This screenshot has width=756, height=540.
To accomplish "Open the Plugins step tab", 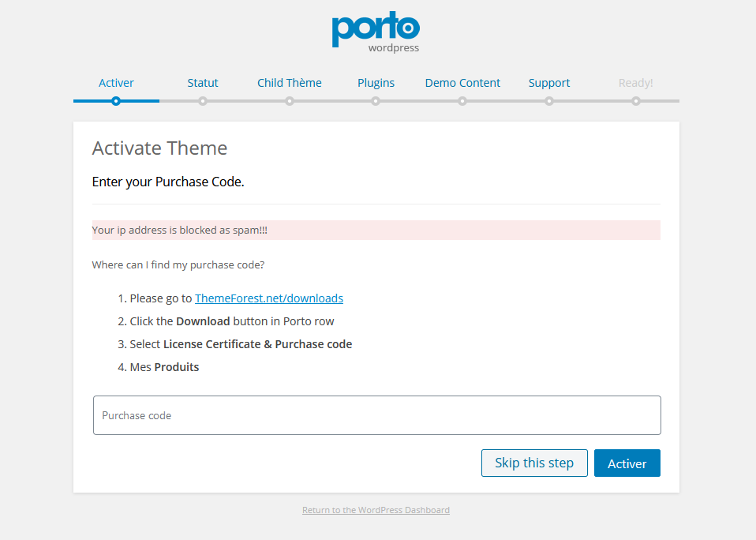I will click(x=376, y=83).
